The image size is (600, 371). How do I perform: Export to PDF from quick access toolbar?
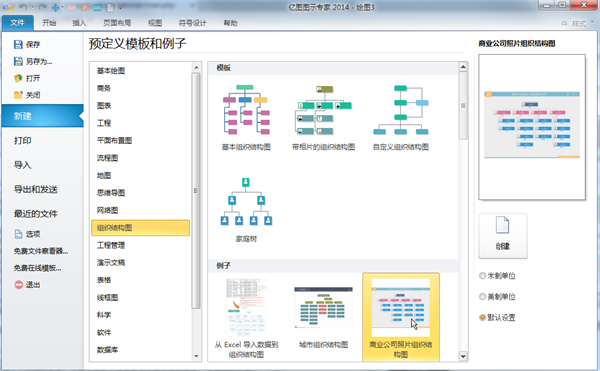72,7
